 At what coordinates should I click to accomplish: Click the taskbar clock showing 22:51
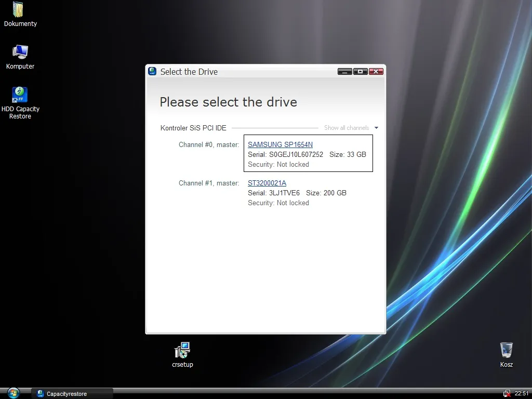pos(521,393)
